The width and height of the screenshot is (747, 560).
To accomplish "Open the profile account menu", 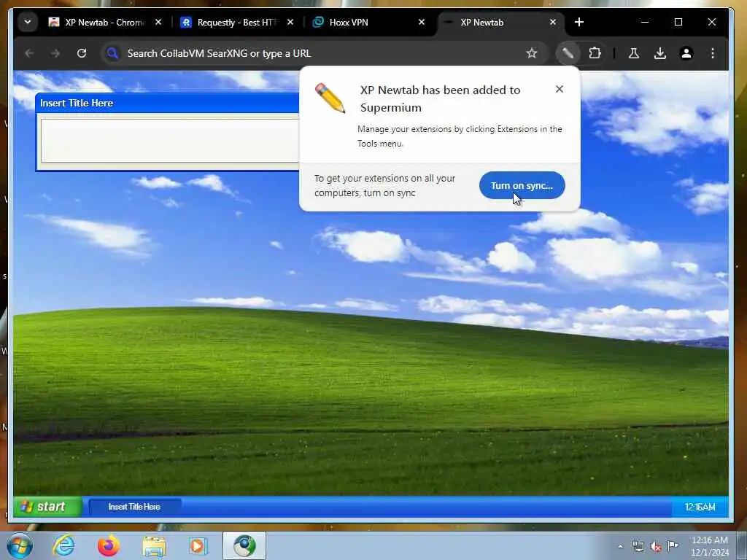I will [686, 53].
